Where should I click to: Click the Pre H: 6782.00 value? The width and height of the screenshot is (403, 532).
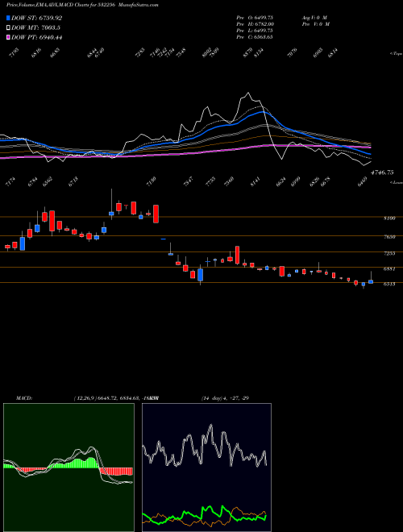(x=255, y=23)
